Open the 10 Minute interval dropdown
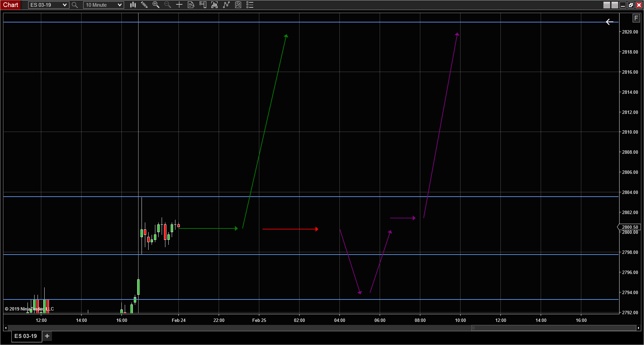This screenshot has width=644, height=345. (104, 5)
